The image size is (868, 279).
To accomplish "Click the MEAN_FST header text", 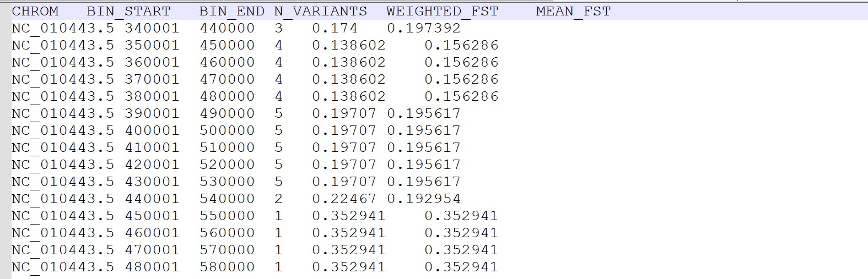I will tap(573, 12).
